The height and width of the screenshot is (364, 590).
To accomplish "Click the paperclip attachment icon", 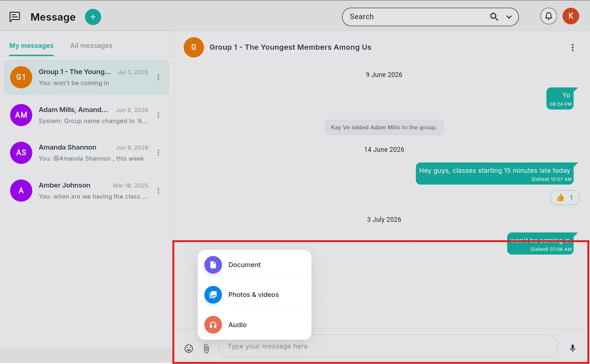I will point(206,349).
